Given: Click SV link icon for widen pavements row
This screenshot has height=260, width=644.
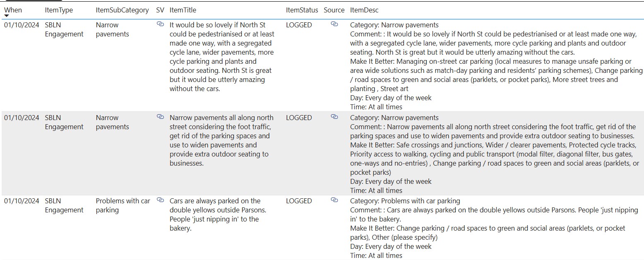Looking at the screenshot, I should [160, 117].
